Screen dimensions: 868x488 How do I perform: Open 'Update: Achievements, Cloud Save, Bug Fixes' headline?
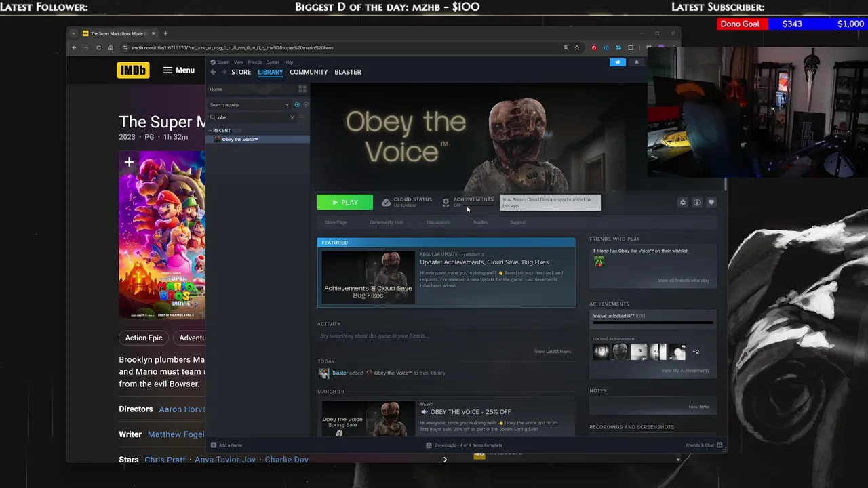(x=484, y=262)
